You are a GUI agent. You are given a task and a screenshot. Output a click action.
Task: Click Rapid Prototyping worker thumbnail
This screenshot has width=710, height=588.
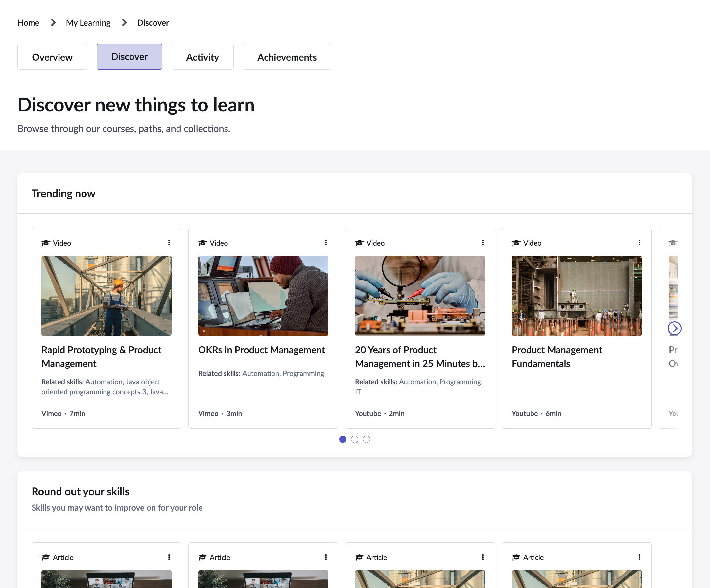coord(106,296)
